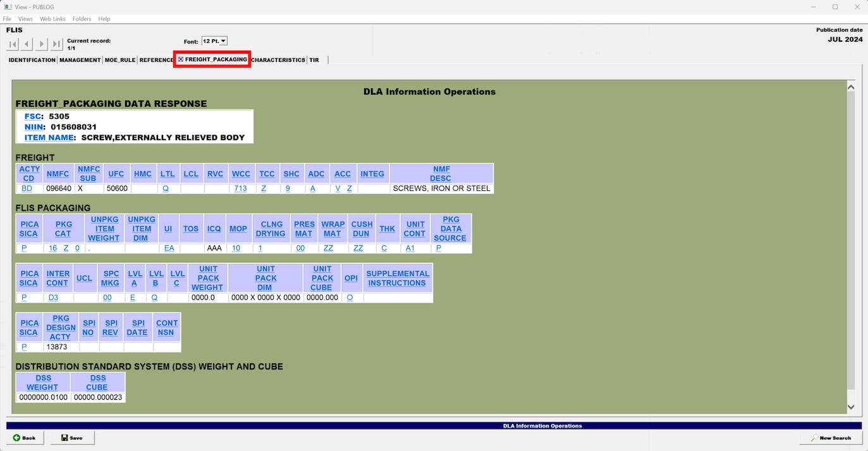
Task: Uncheck the FREIGHT_PACKAGING tab checkbox
Action: click(x=181, y=59)
